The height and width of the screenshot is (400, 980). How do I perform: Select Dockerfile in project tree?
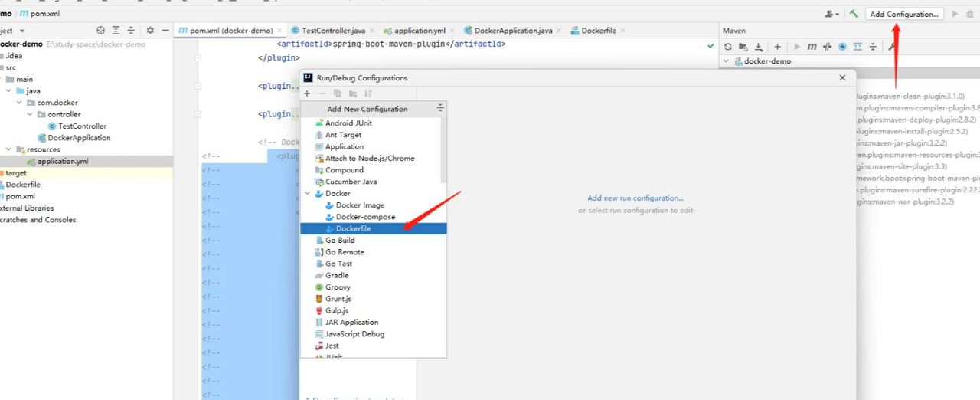click(23, 185)
